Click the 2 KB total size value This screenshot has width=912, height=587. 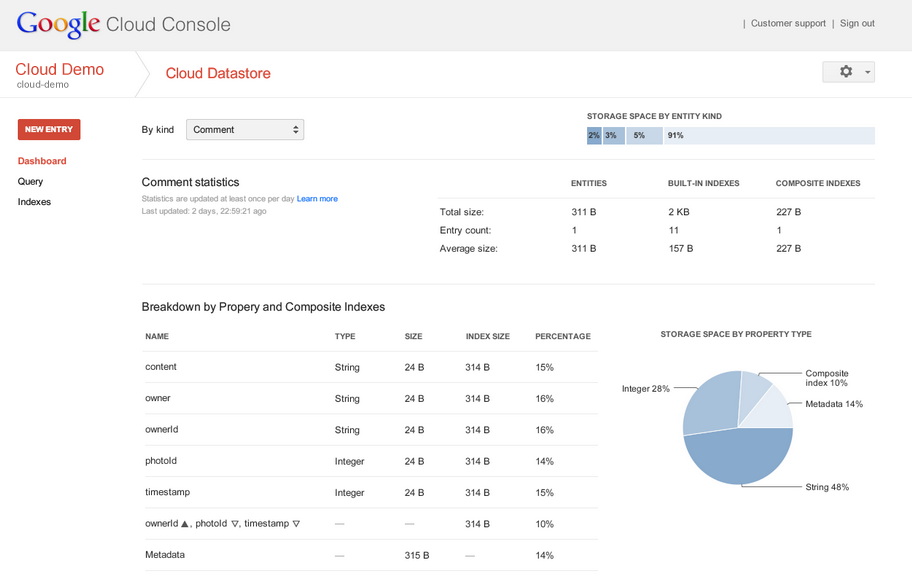click(679, 212)
